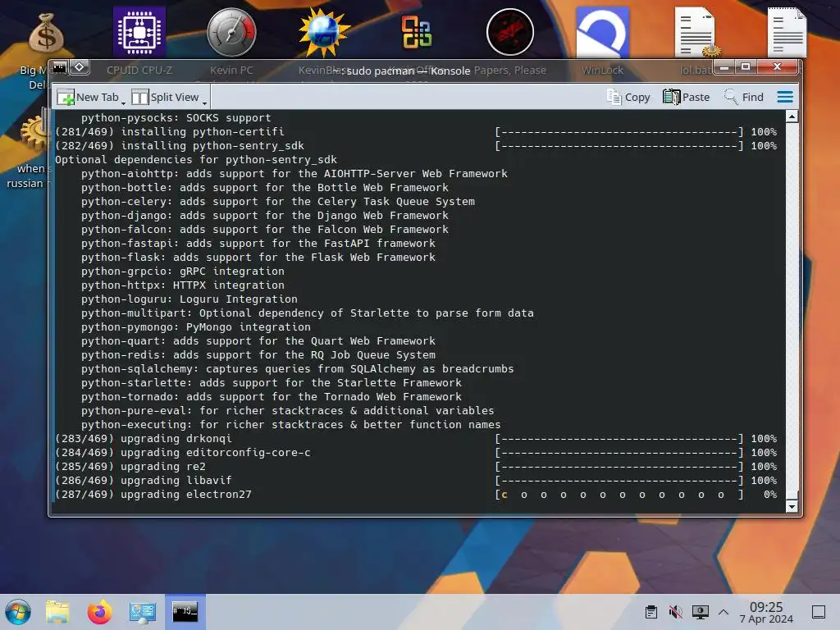Click the muted volume tray icon
The height and width of the screenshot is (630, 840).
pyautogui.click(x=676, y=612)
